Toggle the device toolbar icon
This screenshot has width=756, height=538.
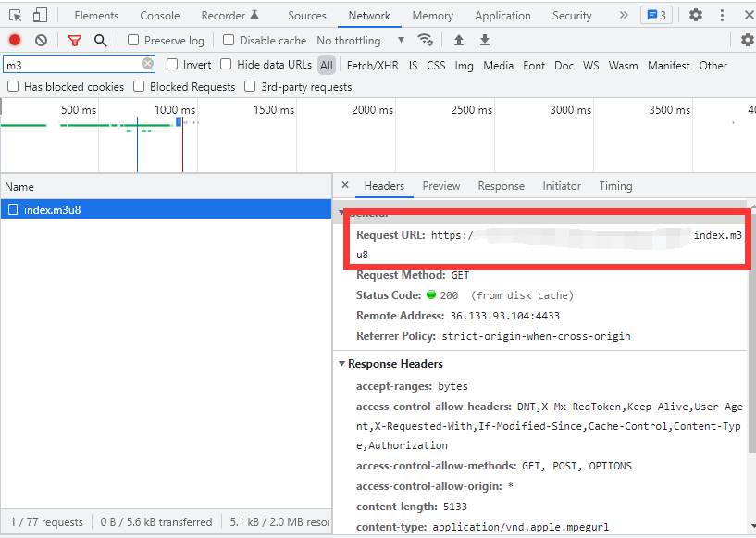[x=40, y=16]
